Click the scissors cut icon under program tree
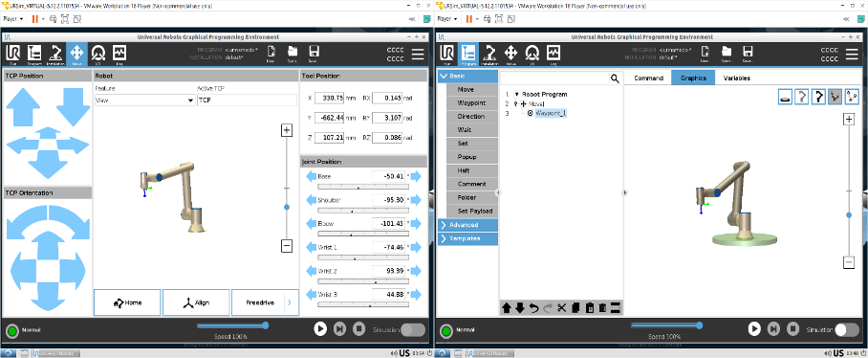Screen dimensions: 868x358 click(562, 308)
